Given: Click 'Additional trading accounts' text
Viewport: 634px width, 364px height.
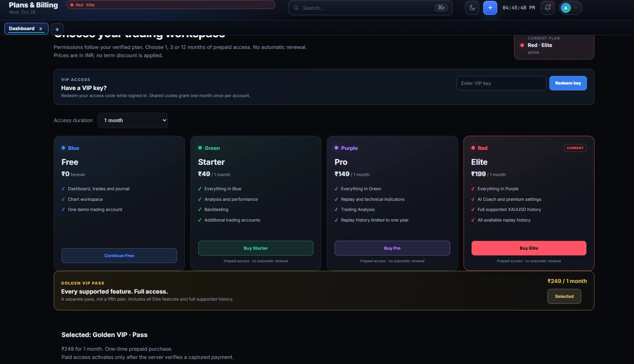Looking at the screenshot, I should coord(232,220).
